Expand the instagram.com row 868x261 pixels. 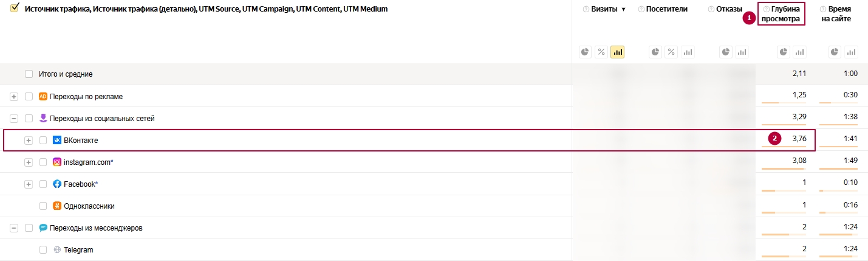tap(29, 162)
